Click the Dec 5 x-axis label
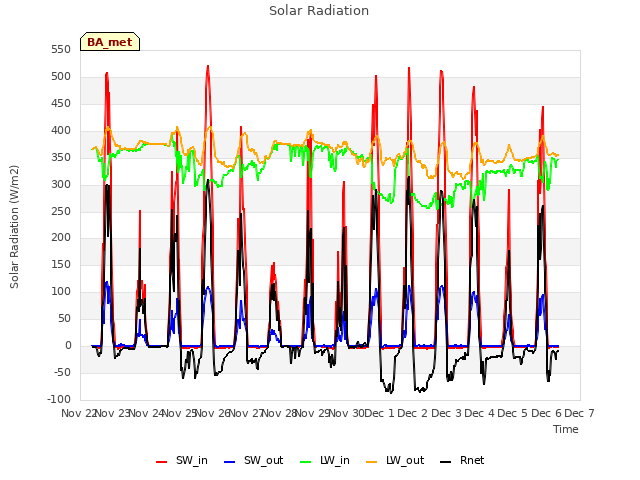 click(x=513, y=413)
